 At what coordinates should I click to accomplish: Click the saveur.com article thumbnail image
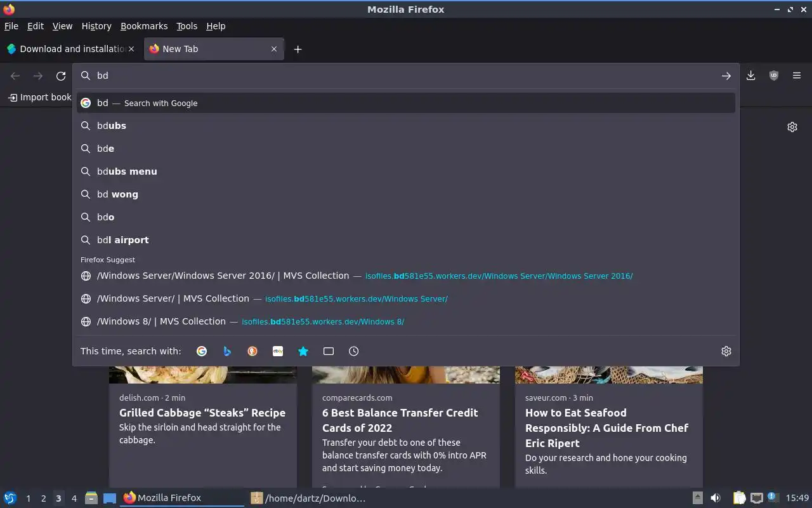(609, 375)
